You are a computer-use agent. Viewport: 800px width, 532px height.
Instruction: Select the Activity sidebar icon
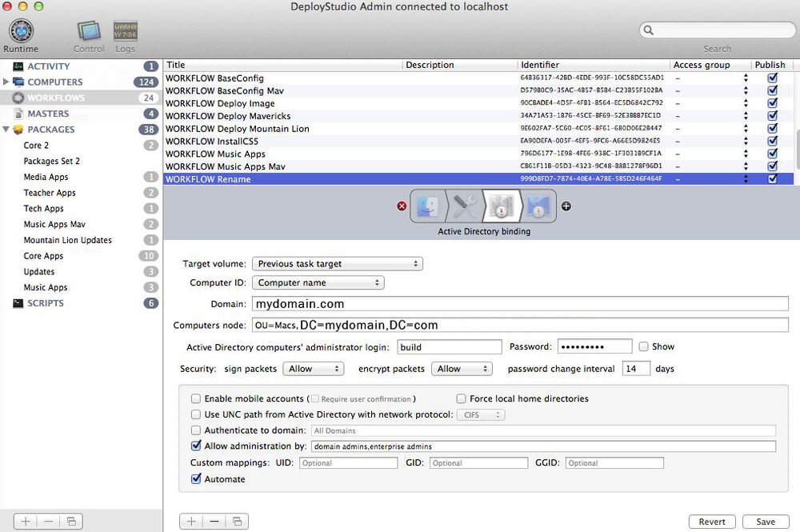tap(18, 66)
